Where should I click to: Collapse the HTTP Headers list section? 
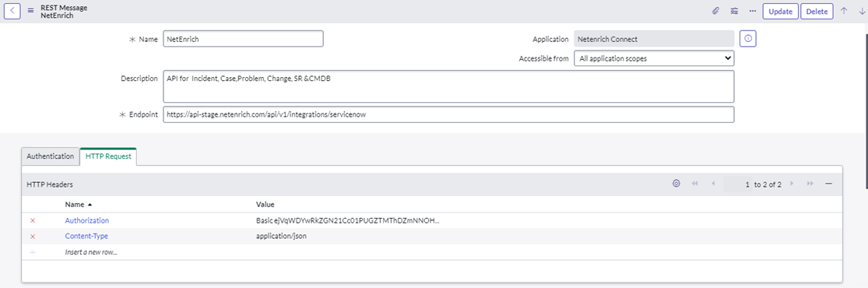click(x=829, y=184)
